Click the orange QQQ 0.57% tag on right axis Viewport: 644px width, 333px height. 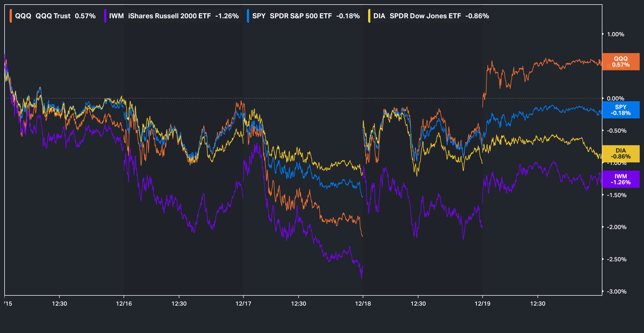click(621, 62)
